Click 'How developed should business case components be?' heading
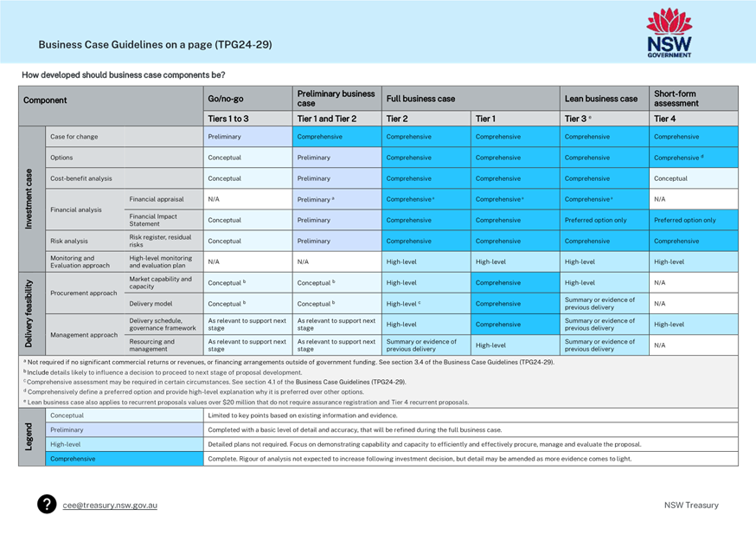 click(x=124, y=74)
